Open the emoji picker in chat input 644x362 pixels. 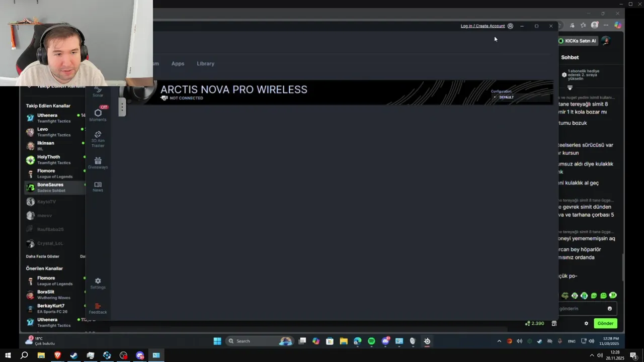610,309
